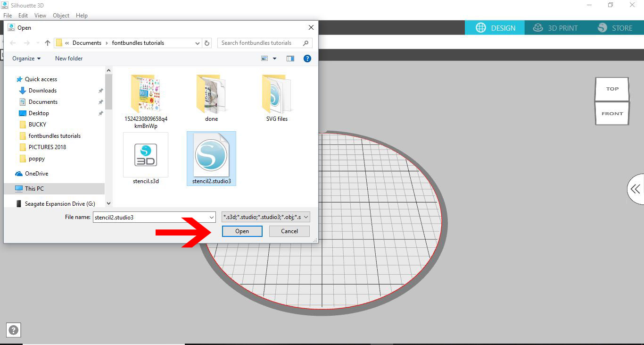Screen dimensions: 644x345
Task: Pin toggle next to Downloads
Action: [x=100, y=91]
